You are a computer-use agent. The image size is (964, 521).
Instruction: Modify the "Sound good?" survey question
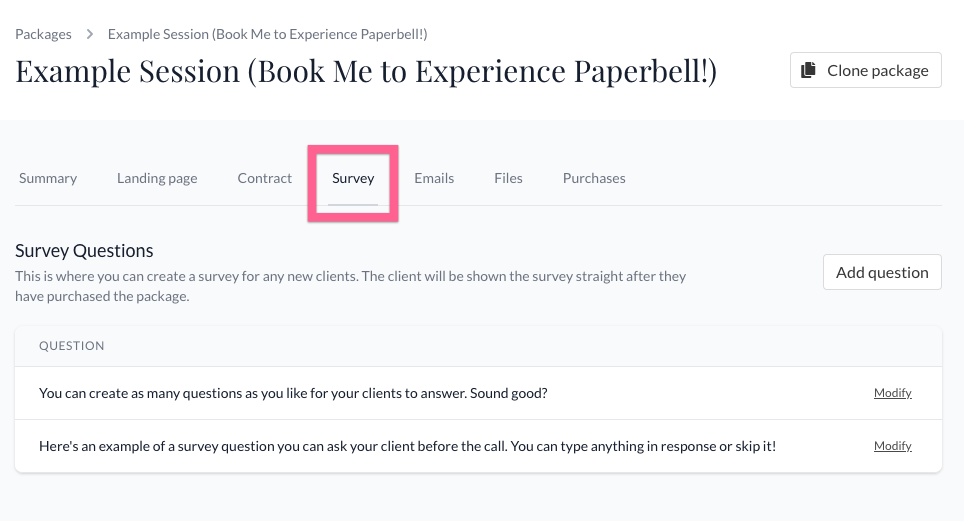893,393
